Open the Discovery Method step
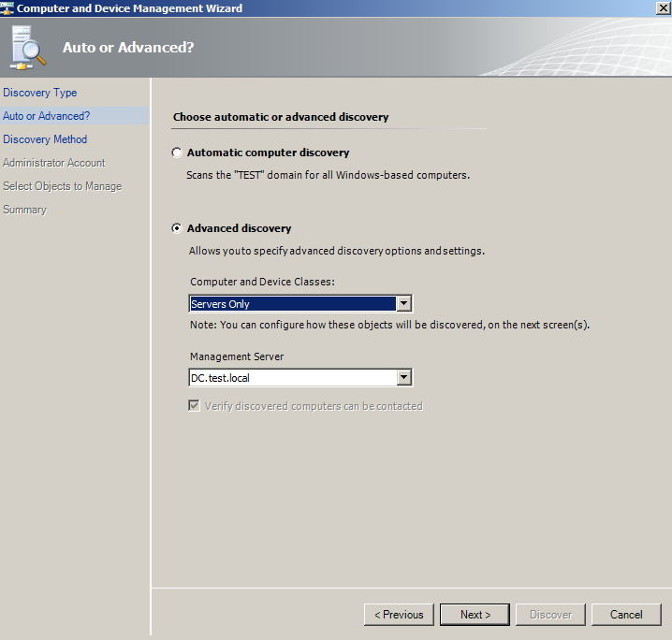This screenshot has width=672, height=640. (45, 139)
